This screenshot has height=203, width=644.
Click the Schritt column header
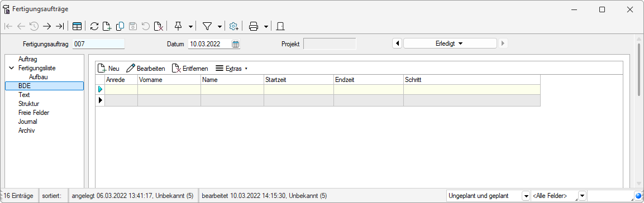pos(471,80)
